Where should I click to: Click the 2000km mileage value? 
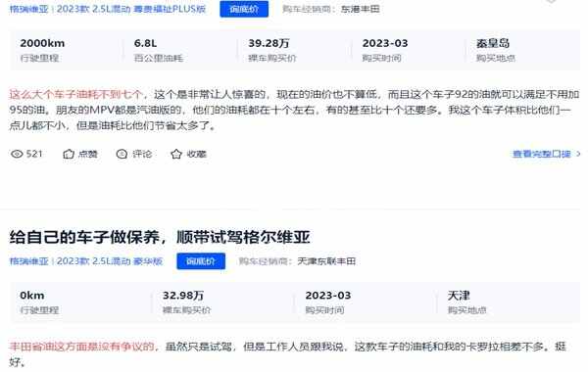pyautogui.click(x=42, y=43)
